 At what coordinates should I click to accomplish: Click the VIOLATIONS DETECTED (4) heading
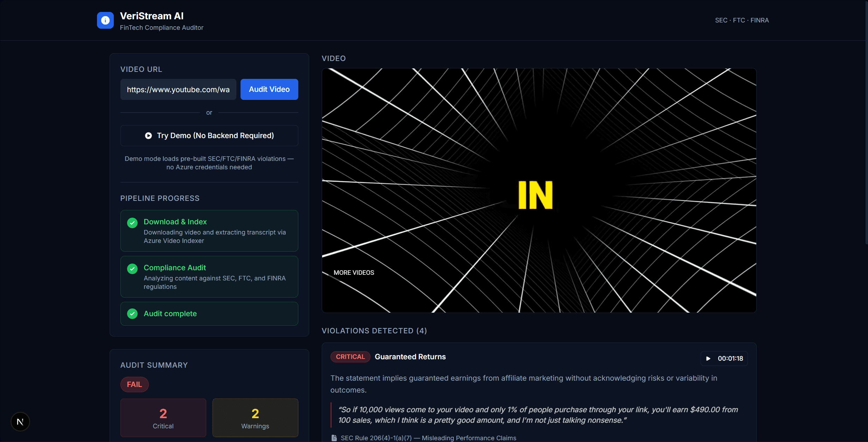(x=374, y=331)
